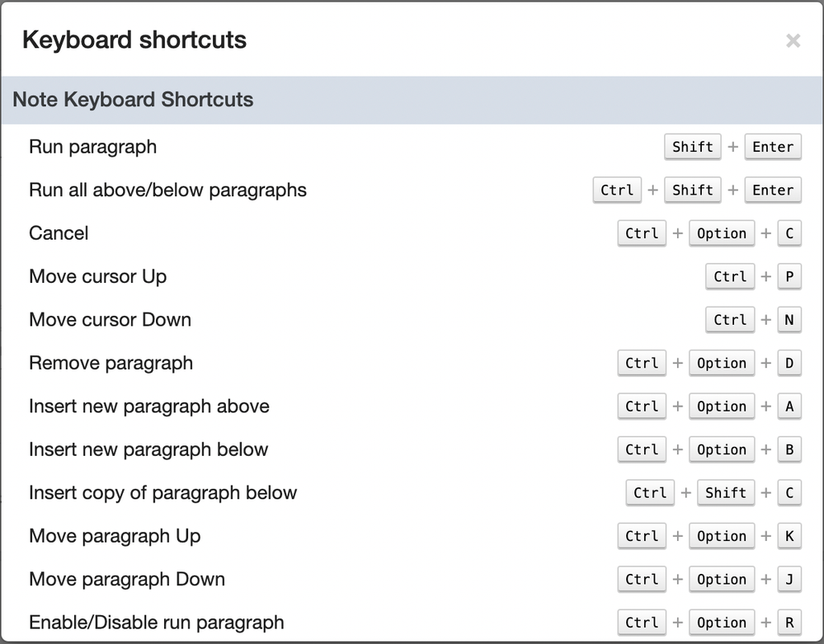Click the K key for Move paragraph Up
This screenshot has width=824, height=644.
tap(789, 536)
